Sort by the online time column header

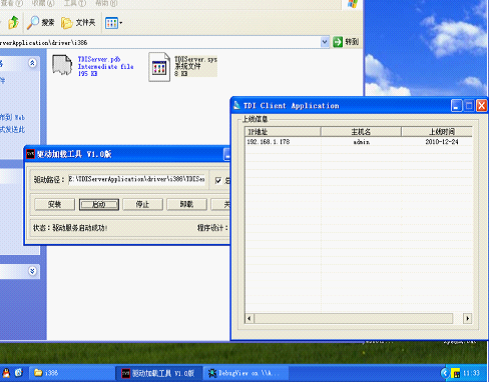pos(437,132)
